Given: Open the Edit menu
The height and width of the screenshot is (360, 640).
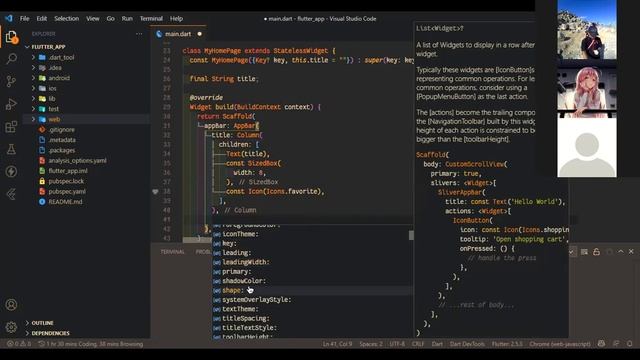Looking at the screenshot, I should (x=42, y=18).
